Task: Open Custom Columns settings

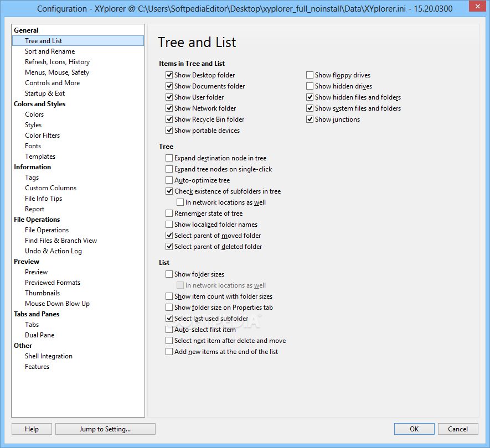Action: (50, 188)
